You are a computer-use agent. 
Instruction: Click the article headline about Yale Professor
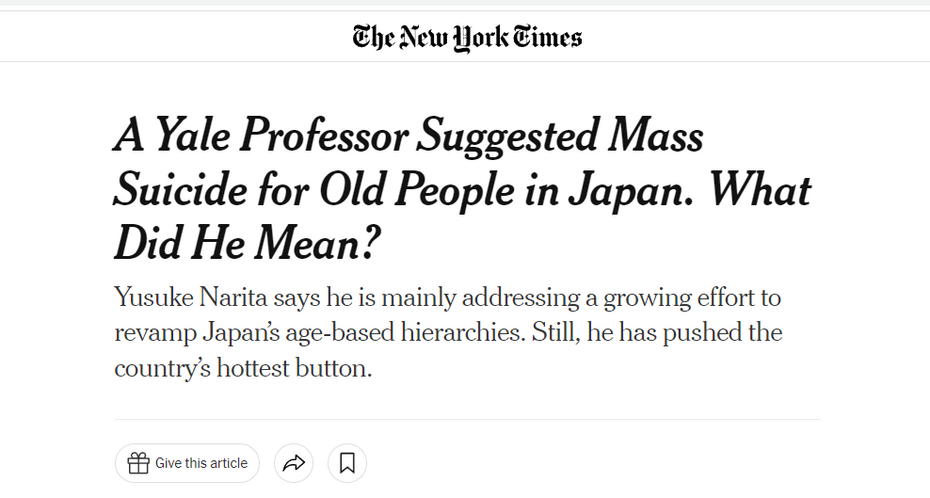462,188
